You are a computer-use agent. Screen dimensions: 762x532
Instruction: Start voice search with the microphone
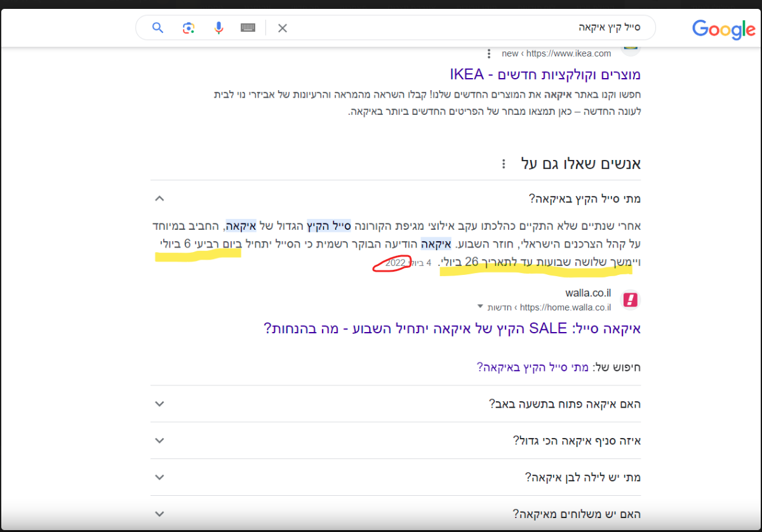(219, 27)
